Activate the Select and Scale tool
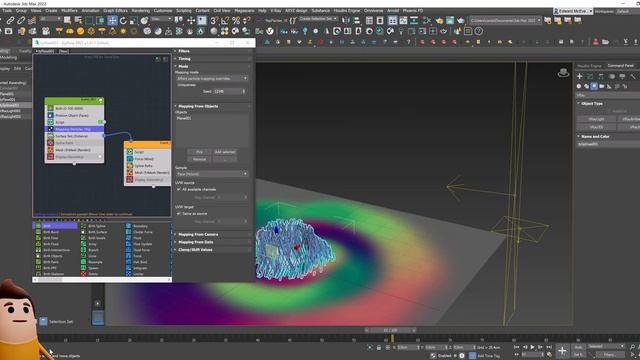The height and width of the screenshot is (360, 640). [x=133, y=20]
